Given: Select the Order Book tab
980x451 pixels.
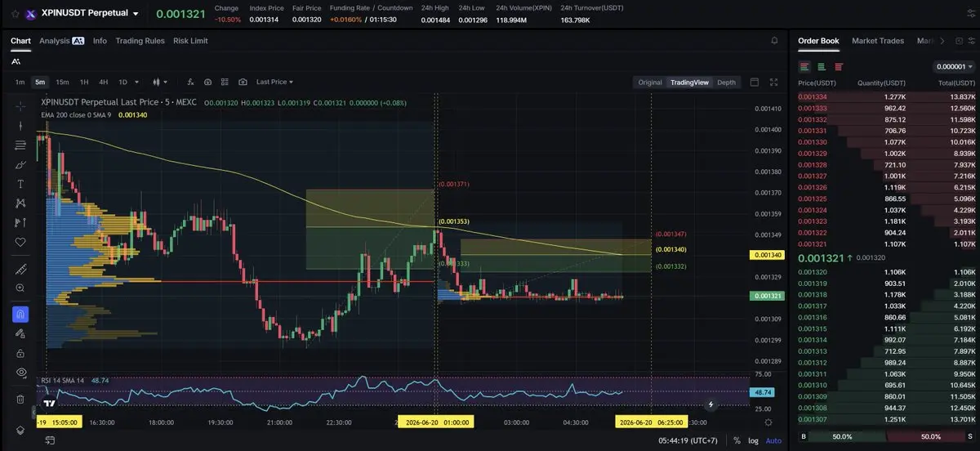Looking at the screenshot, I should tap(818, 41).
